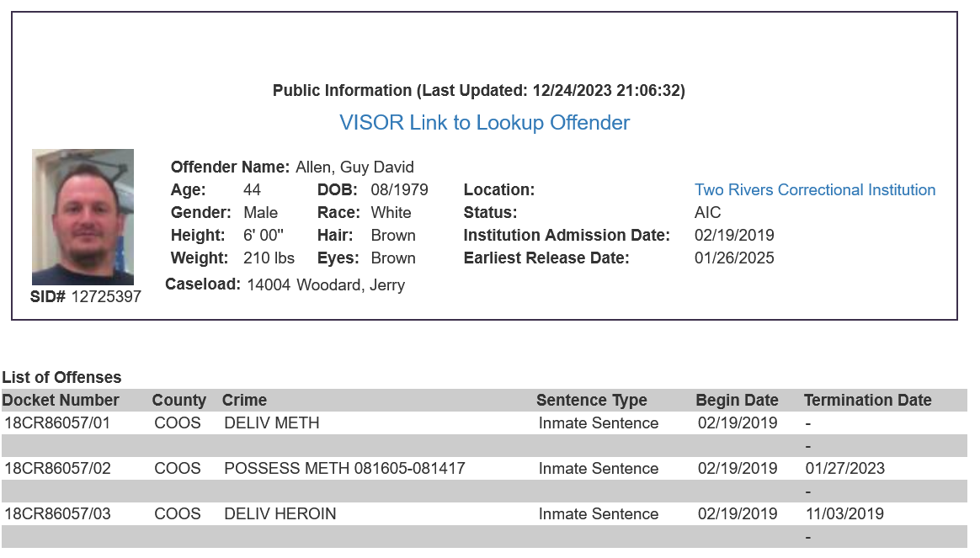The image size is (980, 558).
Task: Select the Crime column header
Action: (244, 400)
